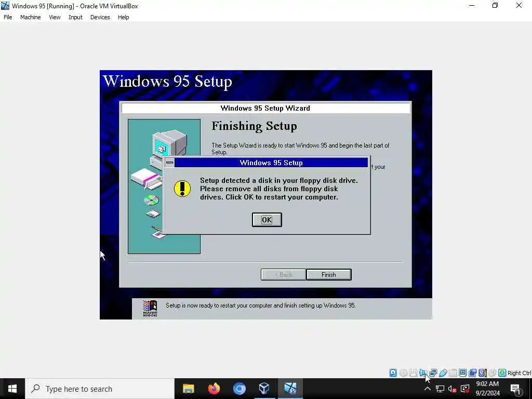532x399 pixels.
Task: Show hidden system tray icons
Action: [428, 389]
